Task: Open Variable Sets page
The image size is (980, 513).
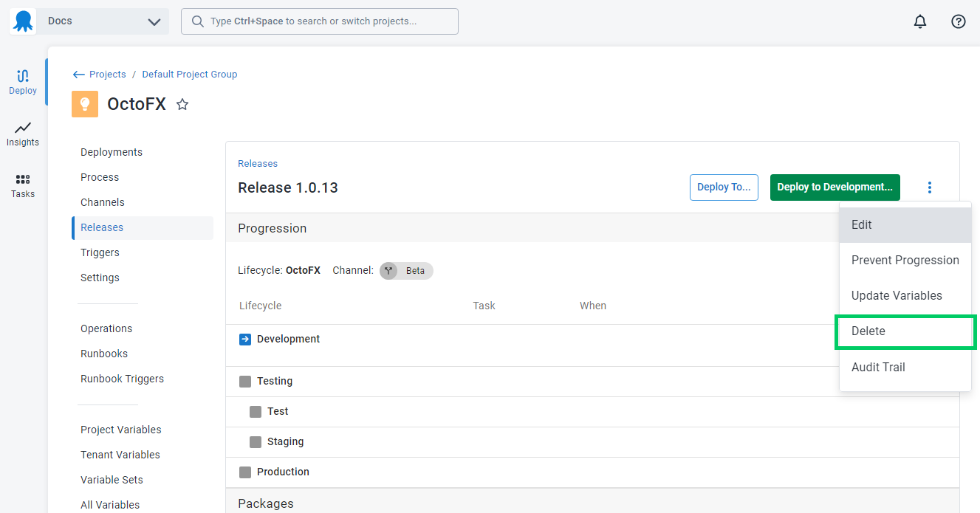Action: tap(112, 480)
